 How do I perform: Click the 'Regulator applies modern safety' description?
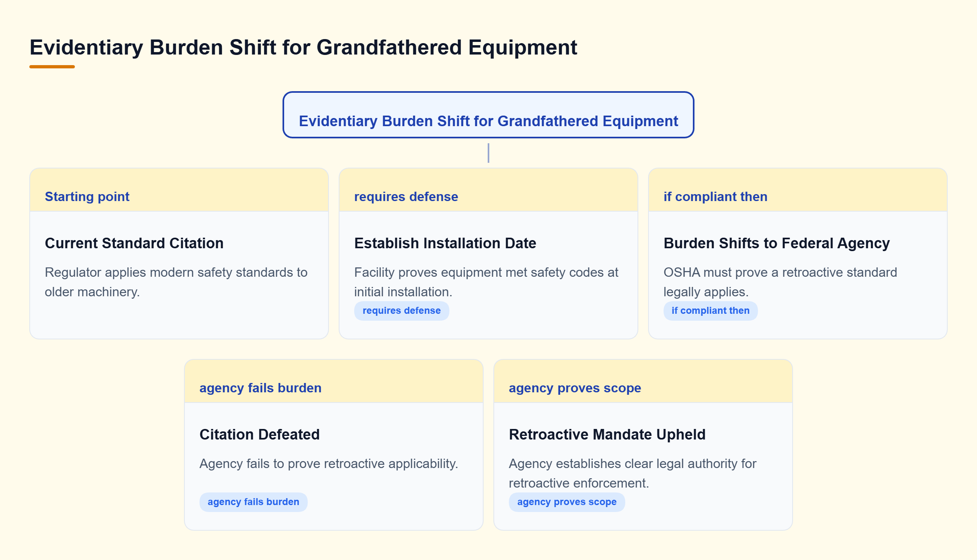click(x=176, y=282)
